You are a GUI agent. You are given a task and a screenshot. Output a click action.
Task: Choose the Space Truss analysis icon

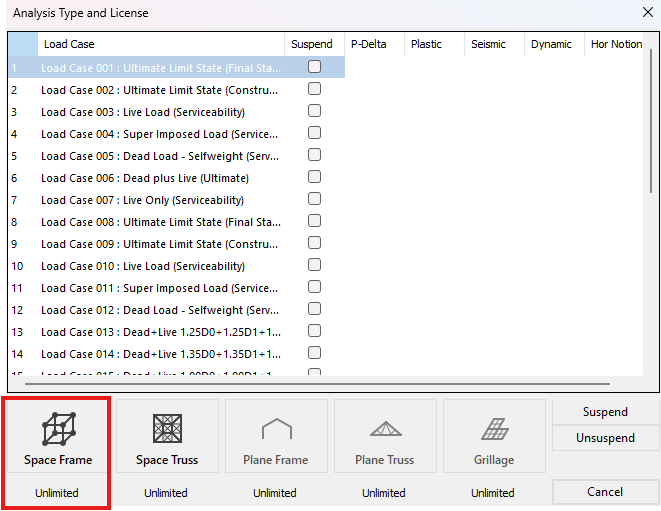(167, 428)
